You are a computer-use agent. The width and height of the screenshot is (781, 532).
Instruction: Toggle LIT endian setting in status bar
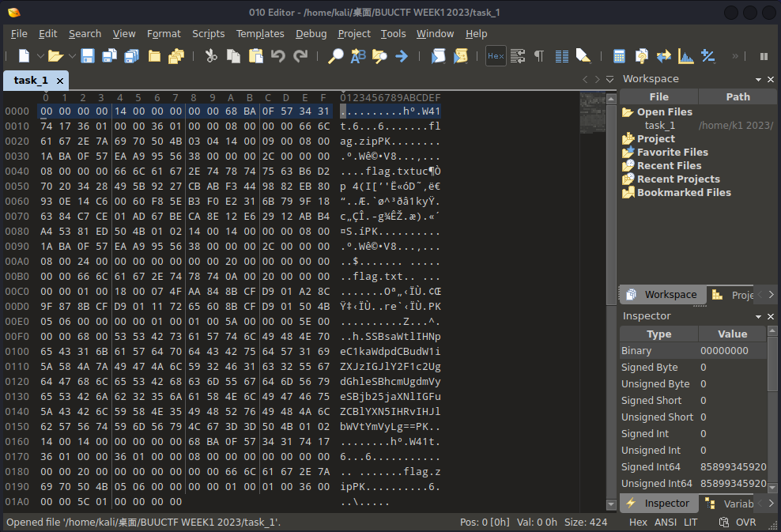click(x=691, y=523)
